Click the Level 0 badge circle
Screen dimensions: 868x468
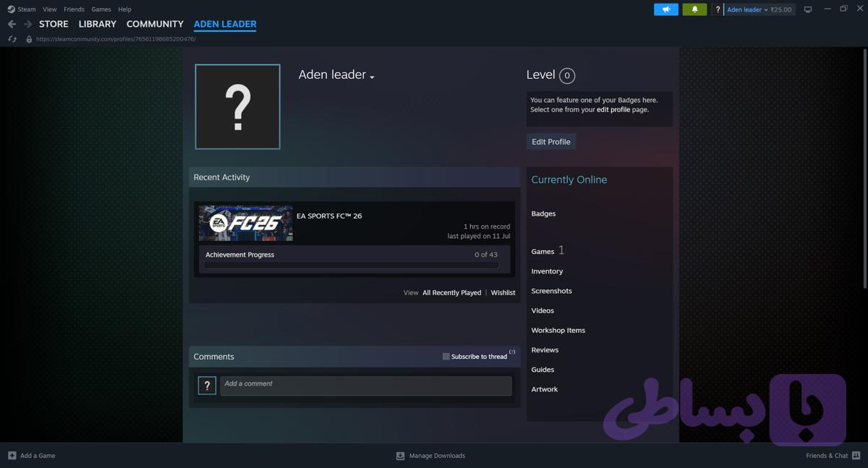[567, 75]
